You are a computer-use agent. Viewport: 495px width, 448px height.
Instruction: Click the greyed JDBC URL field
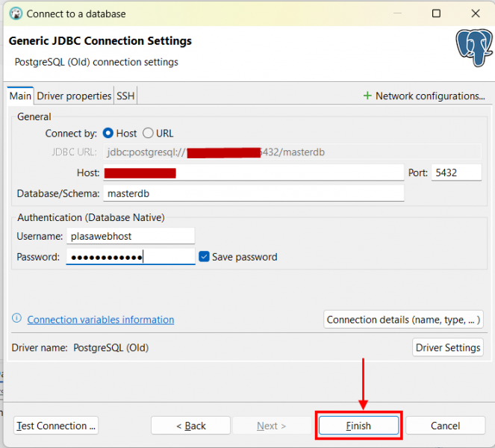pos(293,152)
